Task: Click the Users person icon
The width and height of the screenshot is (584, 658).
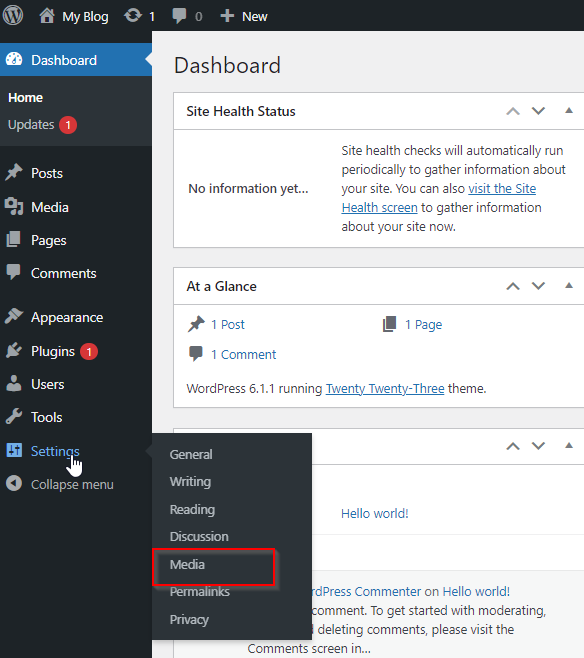Action: [14, 384]
